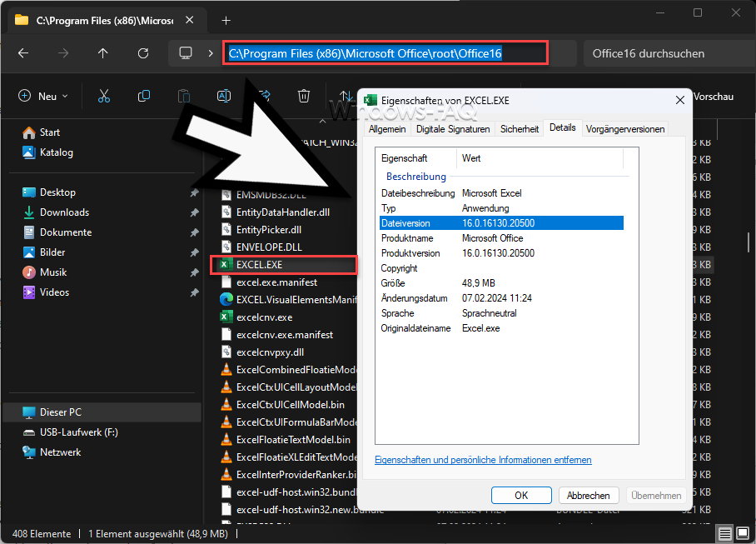Switch to the Sicherheit tab
Viewport: 756px width, 544px height.
pyautogui.click(x=520, y=129)
